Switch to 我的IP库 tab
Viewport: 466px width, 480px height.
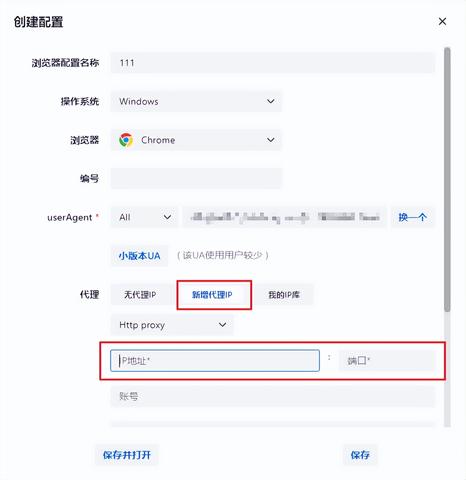[x=284, y=295]
